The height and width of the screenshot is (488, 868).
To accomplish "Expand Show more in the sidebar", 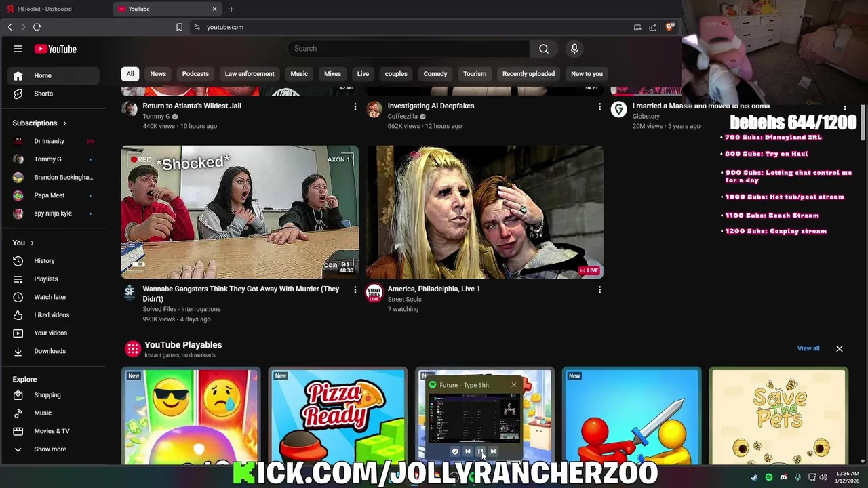I will point(54,449).
